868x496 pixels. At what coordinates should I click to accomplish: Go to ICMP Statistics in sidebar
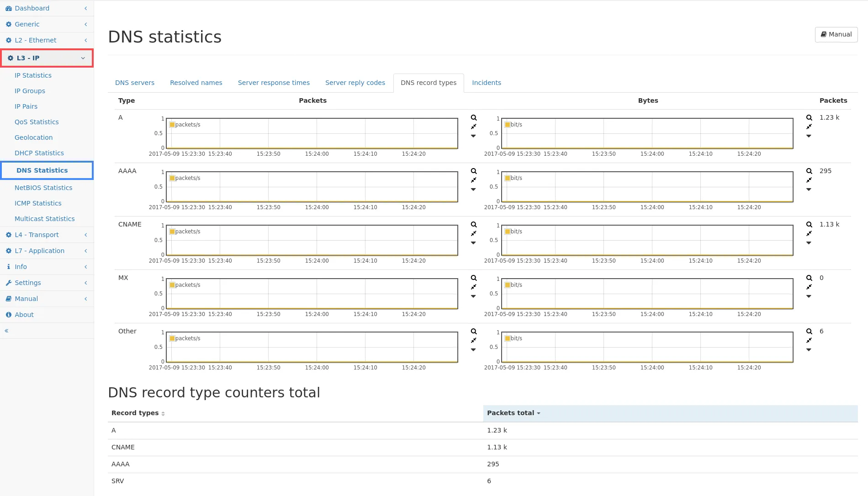[x=38, y=203]
